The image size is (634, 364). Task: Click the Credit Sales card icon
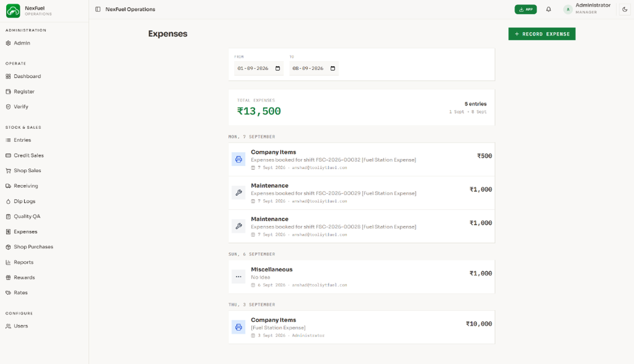[x=8, y=155]
